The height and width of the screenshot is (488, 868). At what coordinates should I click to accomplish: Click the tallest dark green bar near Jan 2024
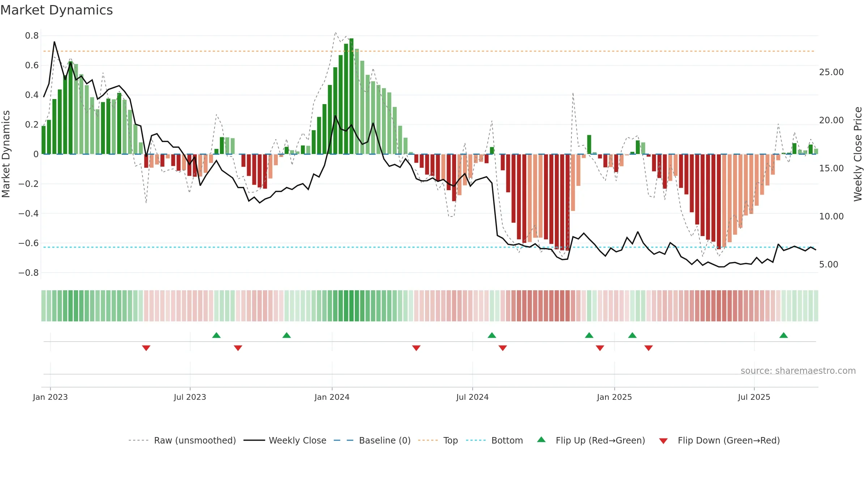pos(351,96)
